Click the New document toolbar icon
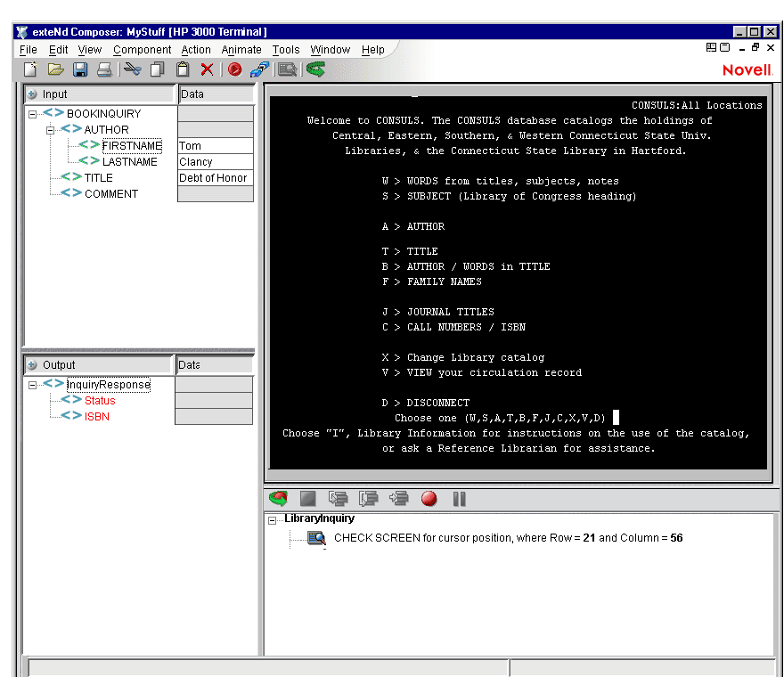 point(30,69)
